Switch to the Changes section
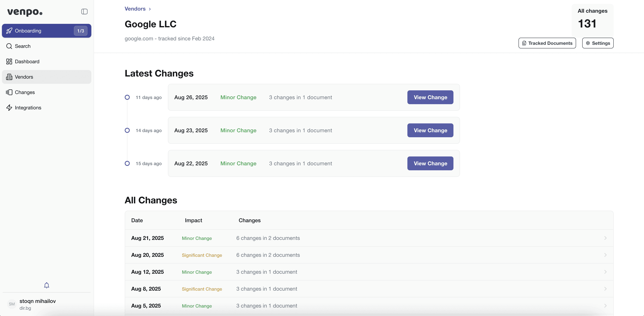This screenshot has width=644, height=316. click(x=25, y=92)
